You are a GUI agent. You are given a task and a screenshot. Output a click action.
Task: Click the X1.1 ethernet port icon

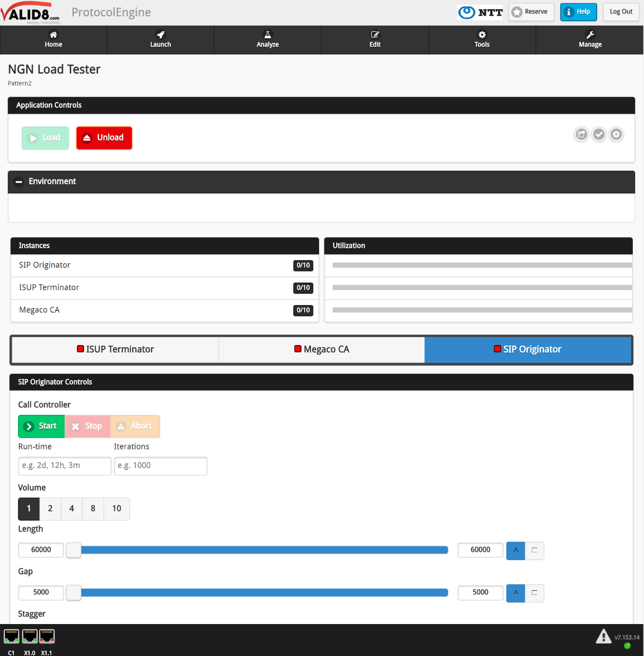[47, 636]
